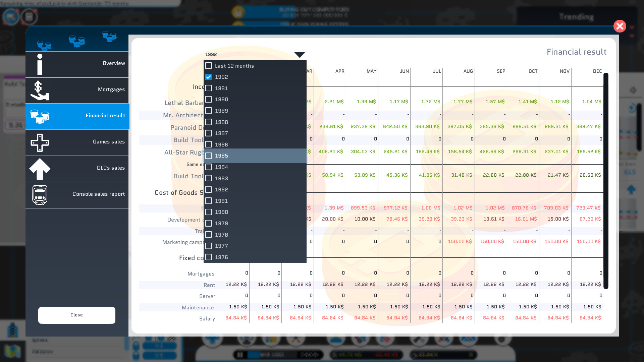Screen dimensions: 644x362
Task: Collapse the year dropdown arrow
Action: 299,55
